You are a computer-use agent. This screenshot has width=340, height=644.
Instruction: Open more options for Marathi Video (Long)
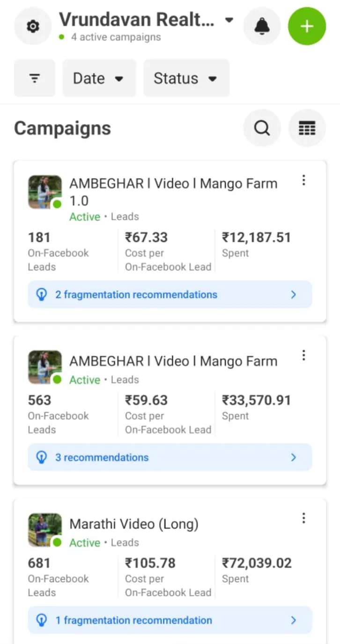(303, 518)
